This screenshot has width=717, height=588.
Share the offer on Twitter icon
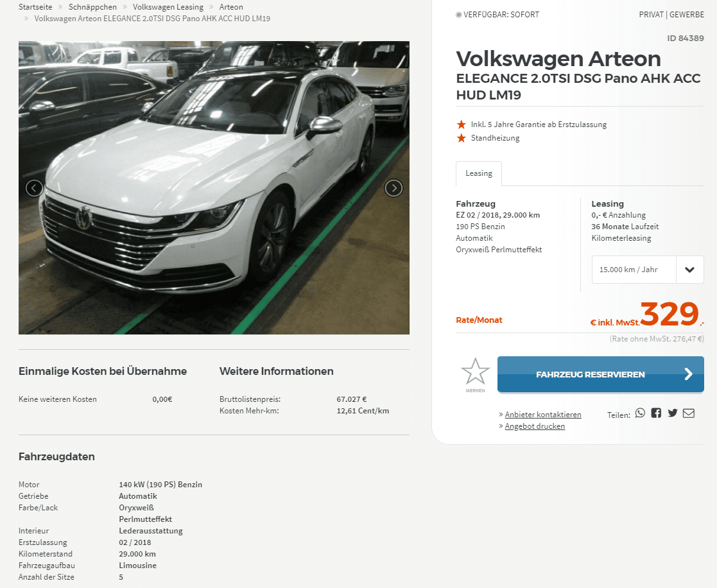tap(672, 413)
